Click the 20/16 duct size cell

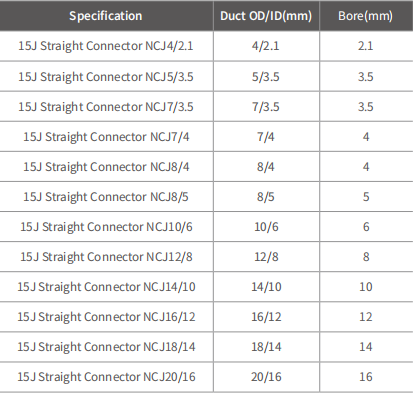[x=266, y=377]
